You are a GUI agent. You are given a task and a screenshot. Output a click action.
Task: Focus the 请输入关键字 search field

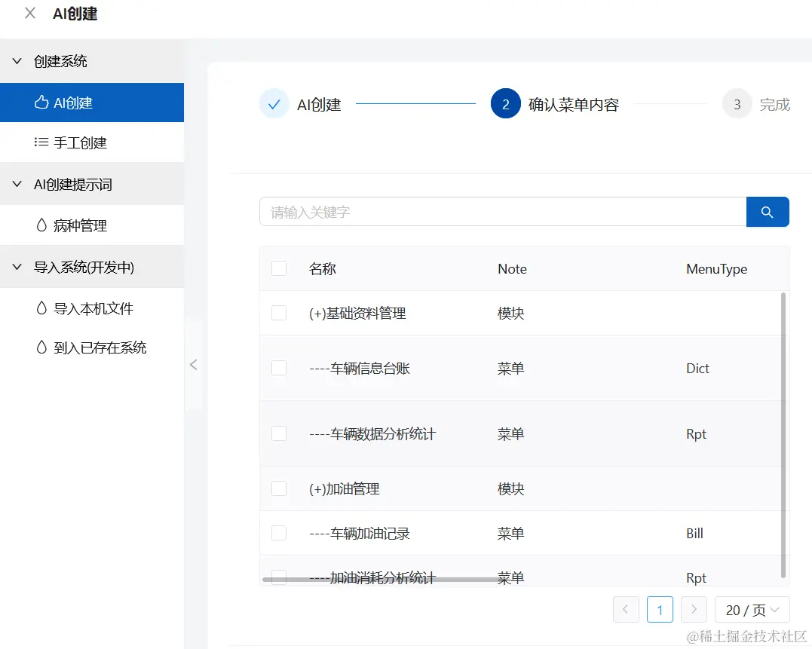503,212
